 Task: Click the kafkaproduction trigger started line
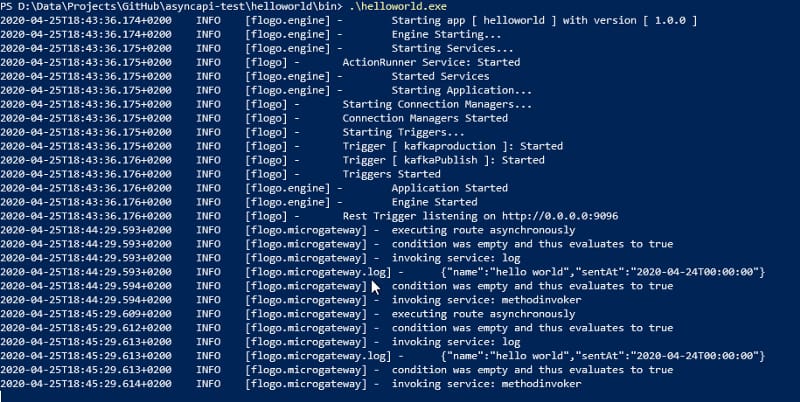pos(439,146)
